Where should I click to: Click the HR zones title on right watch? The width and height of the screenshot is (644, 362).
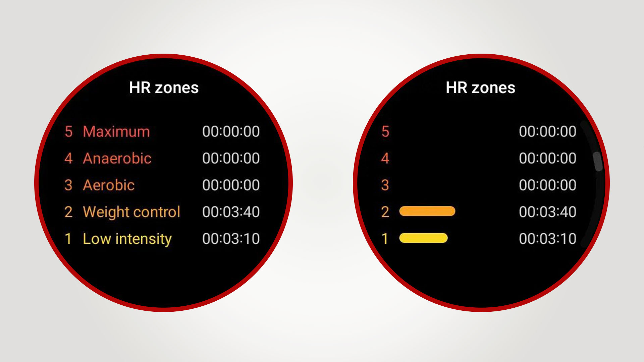(x=481, y=87)
